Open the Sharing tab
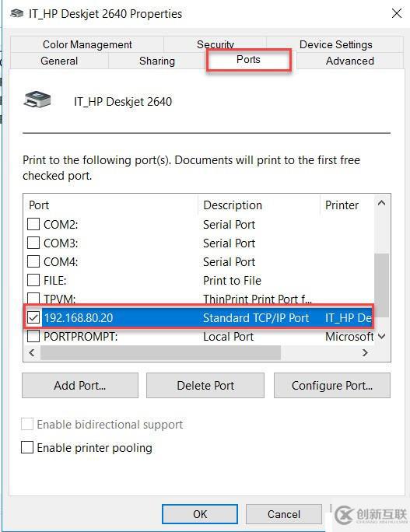 click(x=157, y=61)
